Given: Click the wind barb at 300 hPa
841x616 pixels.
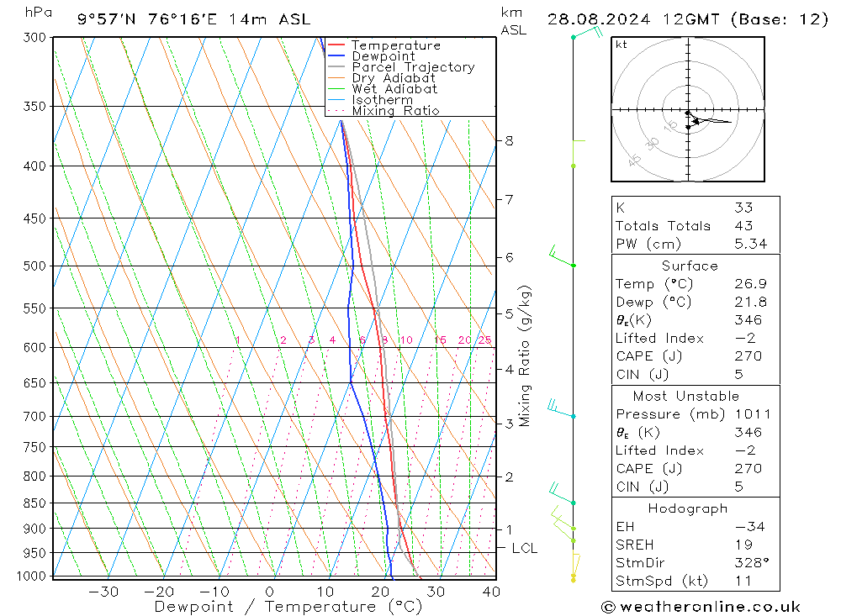Looking at the screenshot, I should tap(587, 32).
